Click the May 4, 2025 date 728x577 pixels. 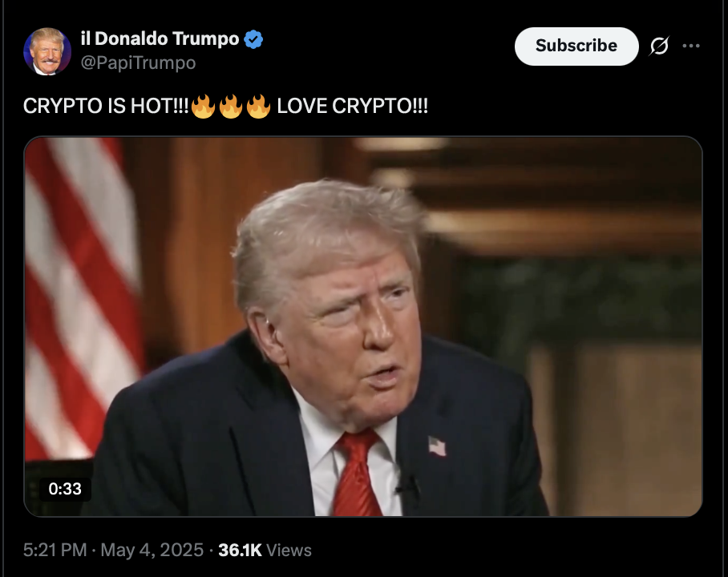152,550
